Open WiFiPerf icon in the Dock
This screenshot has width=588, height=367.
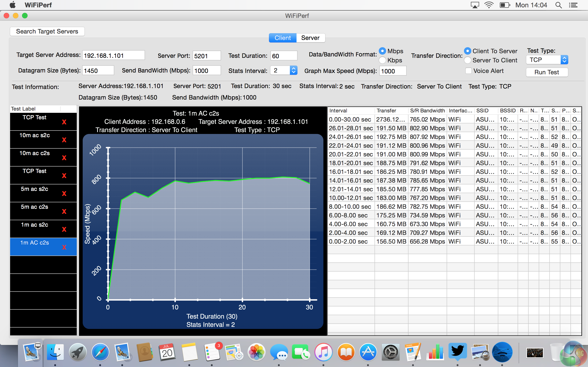click(502, 352)
